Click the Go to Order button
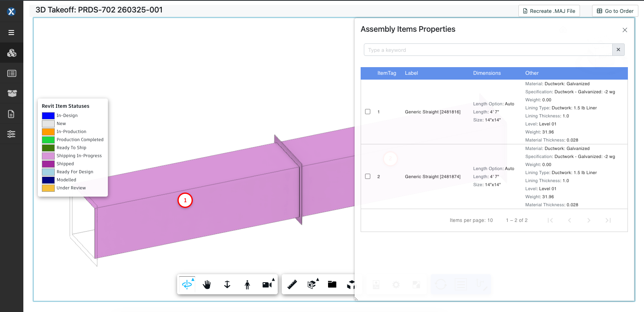 (615, 11)
